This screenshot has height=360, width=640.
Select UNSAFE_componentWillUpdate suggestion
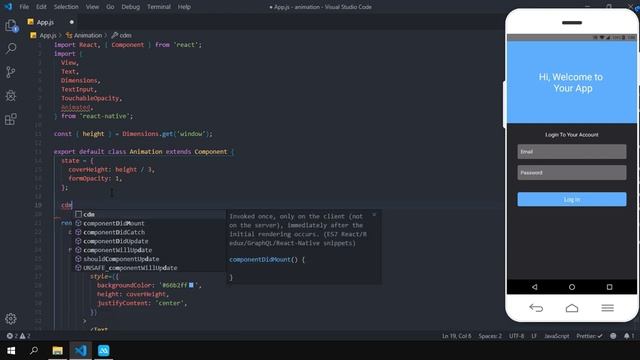pyautogui.click(x=149, y=268)
